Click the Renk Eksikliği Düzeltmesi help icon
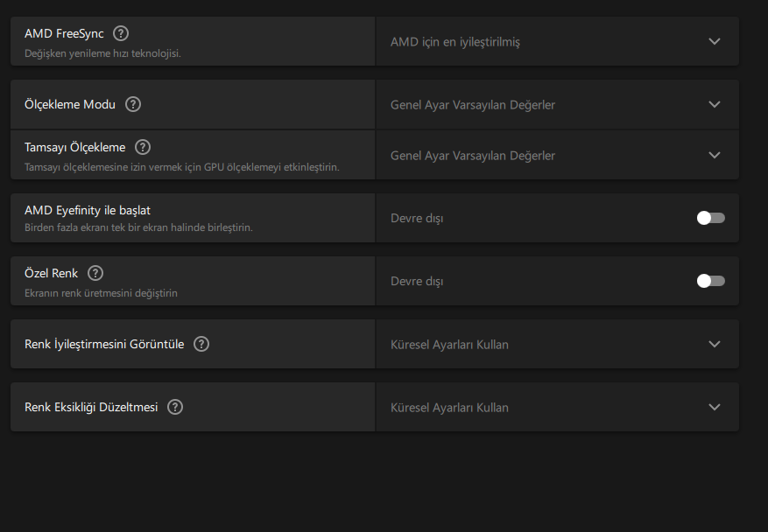This screenshot has width=768, height=532. [175, 407]
